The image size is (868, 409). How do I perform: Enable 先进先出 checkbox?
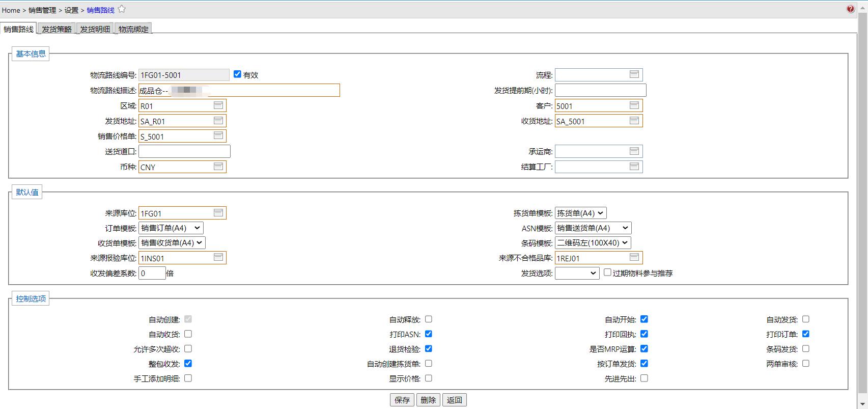pos(644,378)
